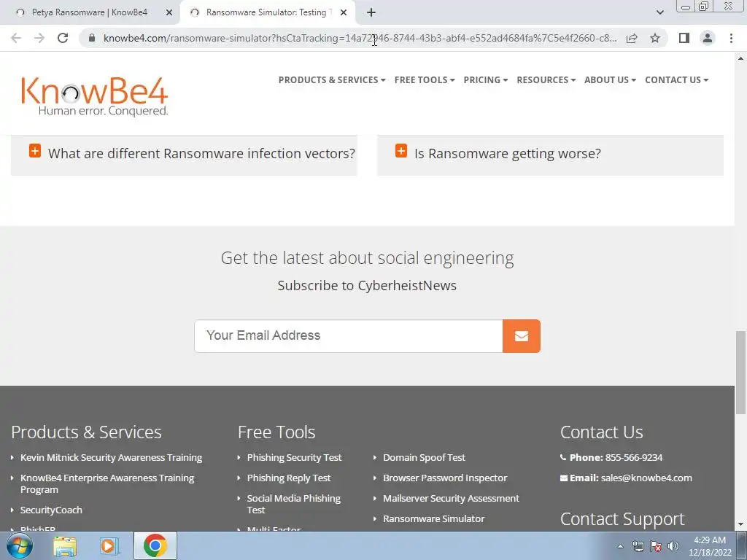Click the browser back arrow
This screenshot has width=747, height=560.
pos(16,38)
